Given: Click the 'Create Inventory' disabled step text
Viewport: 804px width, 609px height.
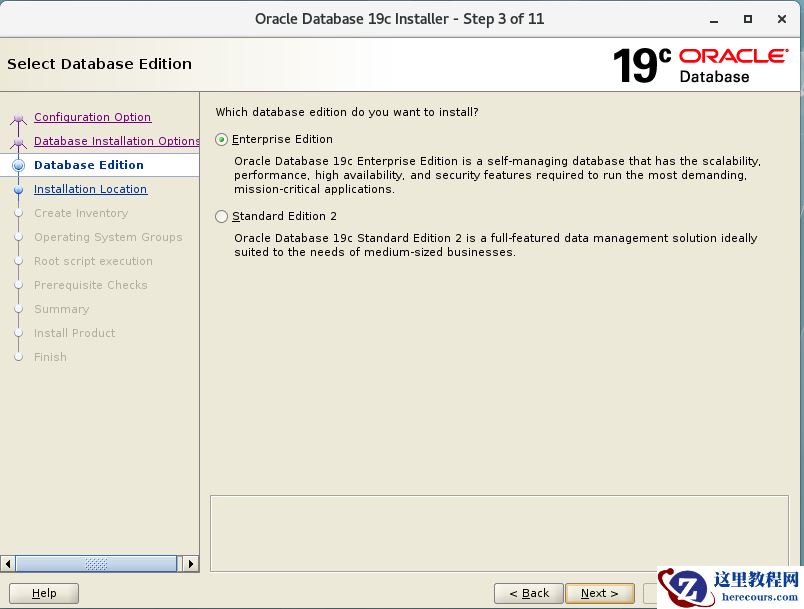Looking at the screenshot, I should click(x=81, y=213).
